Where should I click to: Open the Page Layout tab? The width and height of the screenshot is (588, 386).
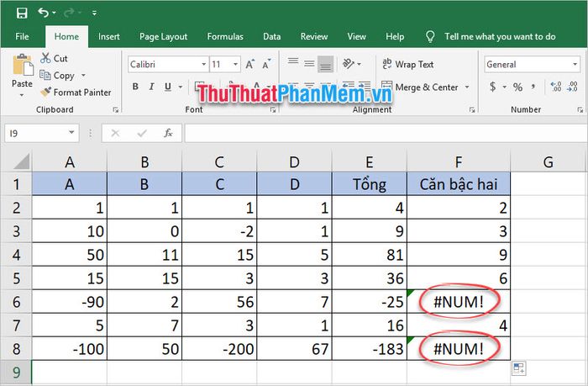point(163,36)
